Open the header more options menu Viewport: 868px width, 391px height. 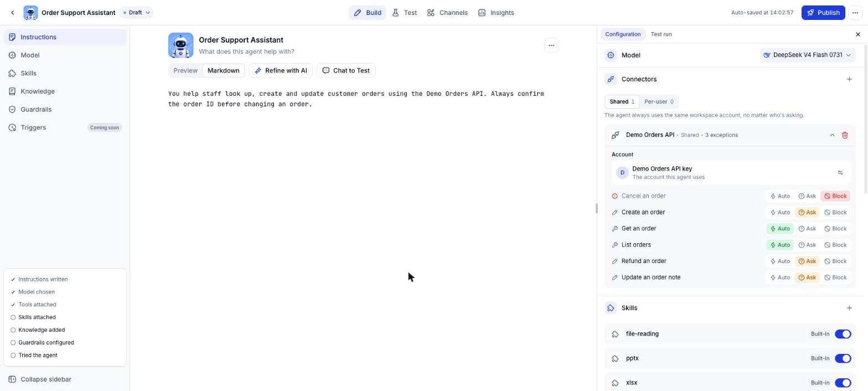(855, 13)
